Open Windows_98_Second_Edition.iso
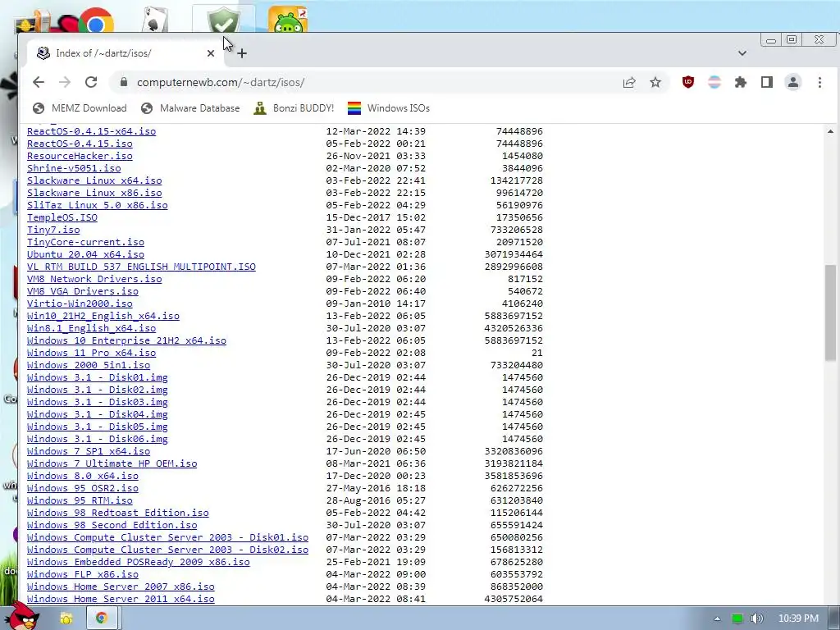 (x=112, y=526)
